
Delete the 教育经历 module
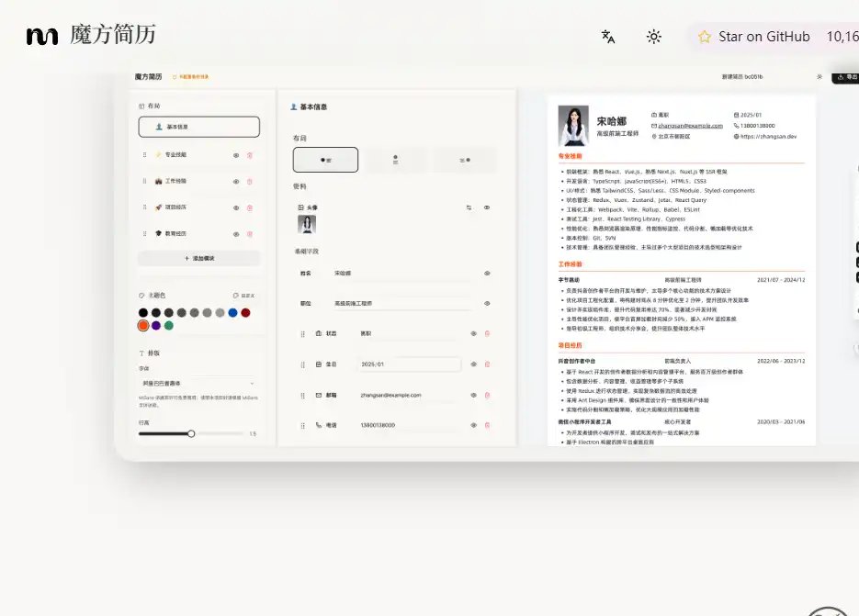(250, 234)
